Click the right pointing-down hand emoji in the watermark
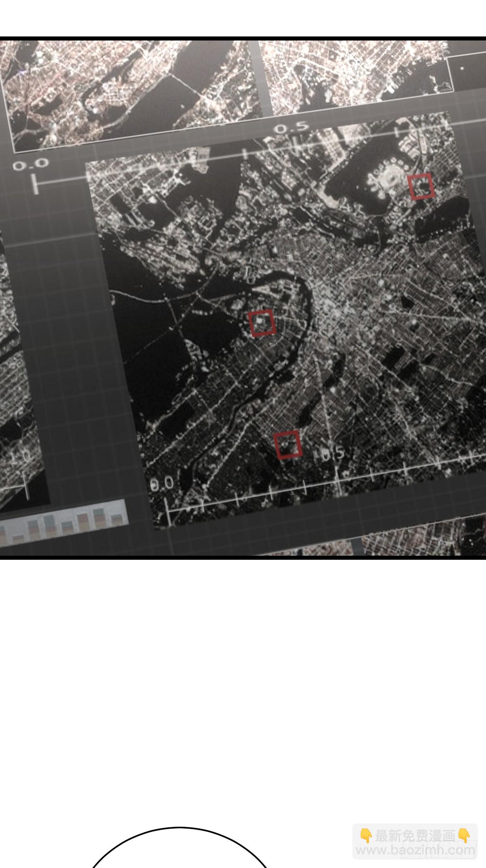Screen dimensions: 486x868 click(464, 835)
